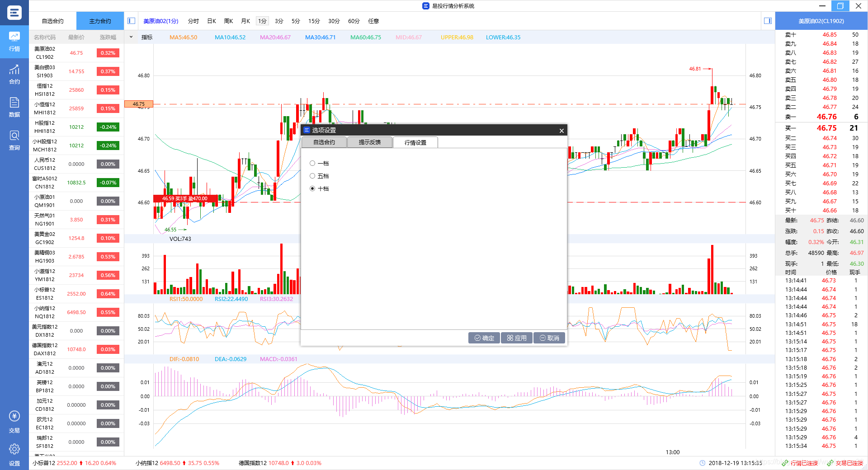This screenshot has width=868, height=470.
Task: Select the 美精铜03 HG1903 contract row
Action: click(76, 257)
